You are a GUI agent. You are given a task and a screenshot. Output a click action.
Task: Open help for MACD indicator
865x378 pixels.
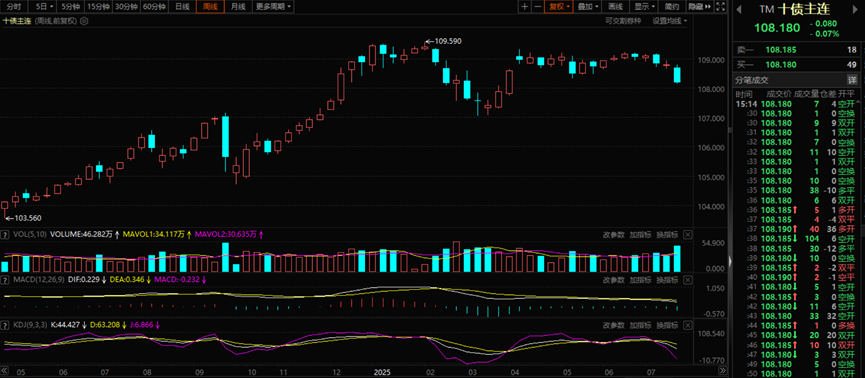(x=6, y=280)
